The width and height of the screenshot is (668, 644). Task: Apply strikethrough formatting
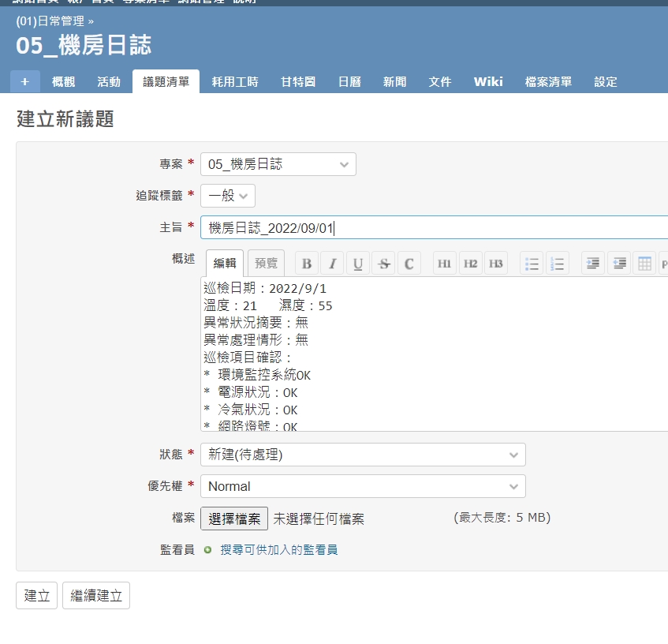pos(383,264)
